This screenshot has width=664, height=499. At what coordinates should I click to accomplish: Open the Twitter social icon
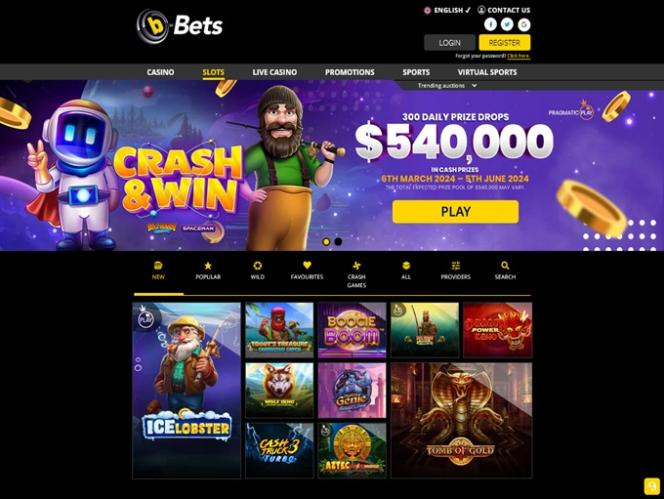[507, 25]
